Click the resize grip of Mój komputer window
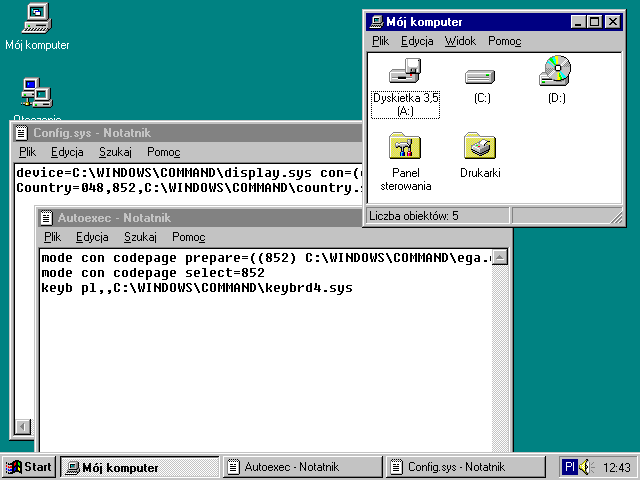Viewport: 640px width, 480px height. 616,218
